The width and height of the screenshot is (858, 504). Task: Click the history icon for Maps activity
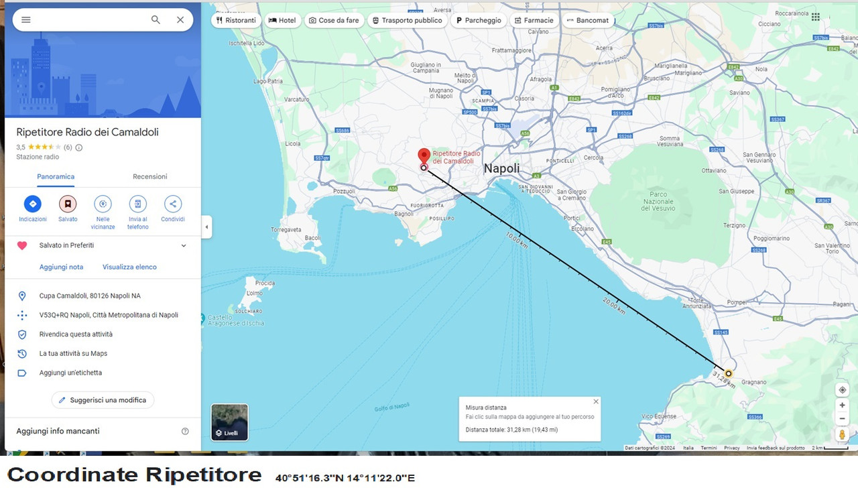[x=22, y=353]
